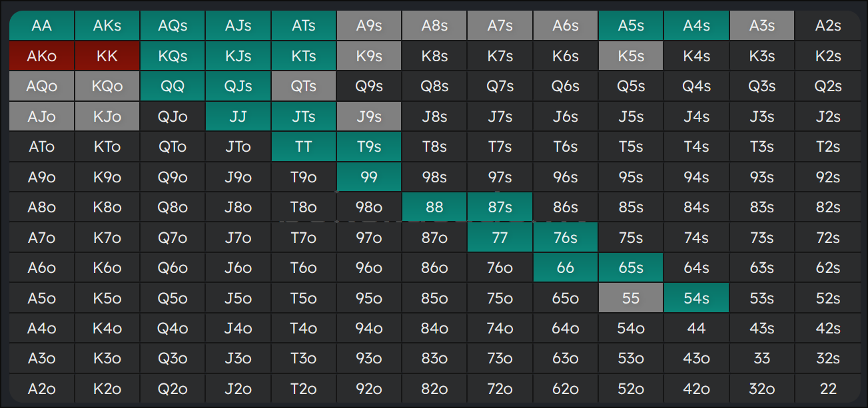Select the QQ pocket pair cell

[x=173, y=87]
